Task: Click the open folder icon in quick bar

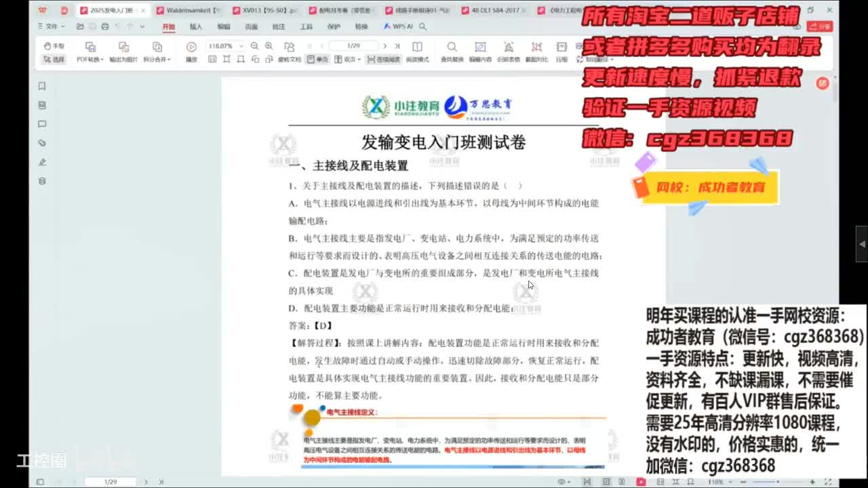Action: (x=80, y=26)
